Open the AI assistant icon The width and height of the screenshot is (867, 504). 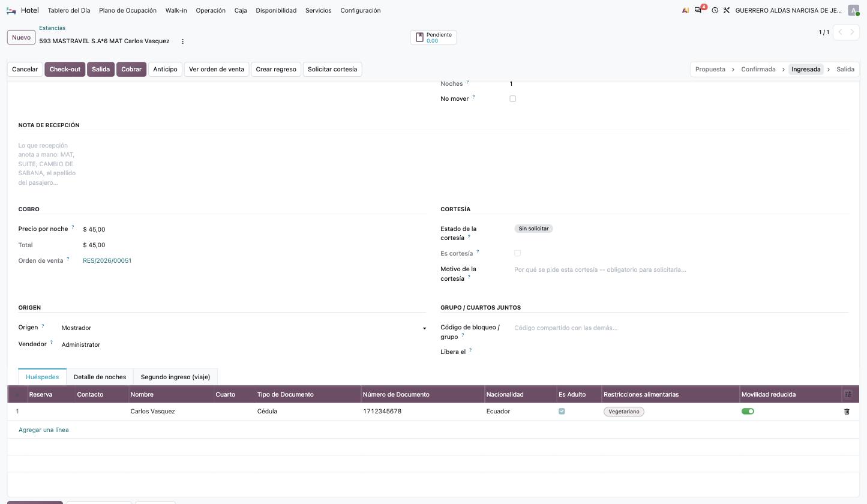[x=685, y=10]
